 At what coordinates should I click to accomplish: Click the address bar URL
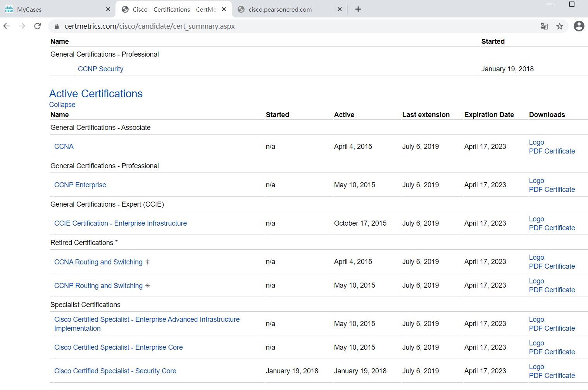pos(150,26)
